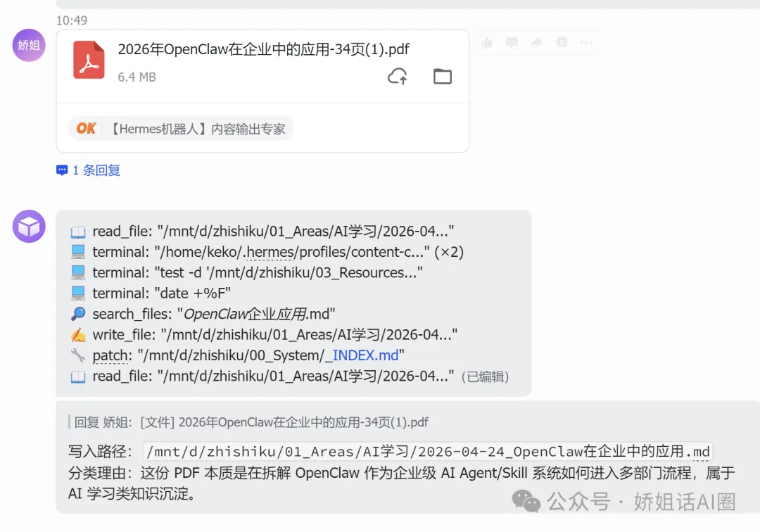Like the message with the thumbs-up icon
This screenshot has width=760, height=532.
pos(486,42)
